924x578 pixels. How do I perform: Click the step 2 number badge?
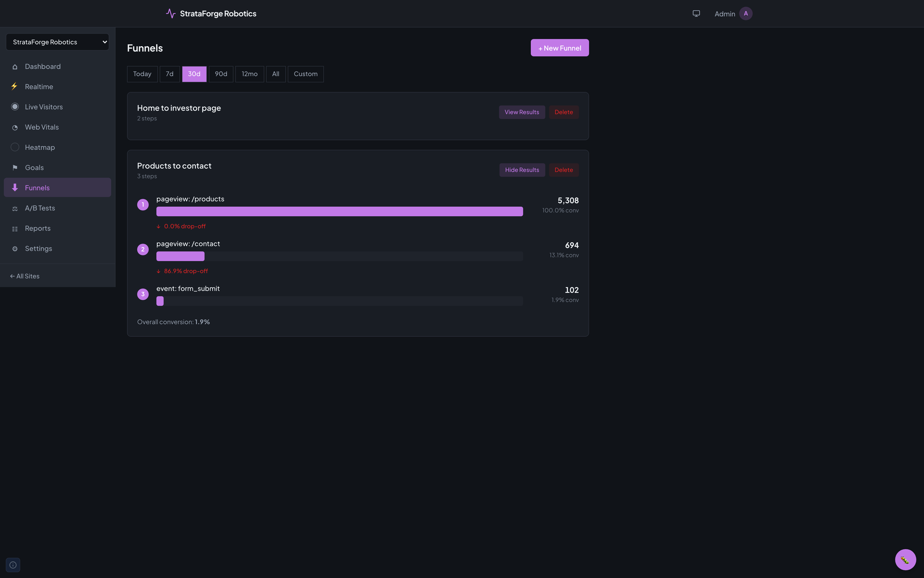coord(143,250)
